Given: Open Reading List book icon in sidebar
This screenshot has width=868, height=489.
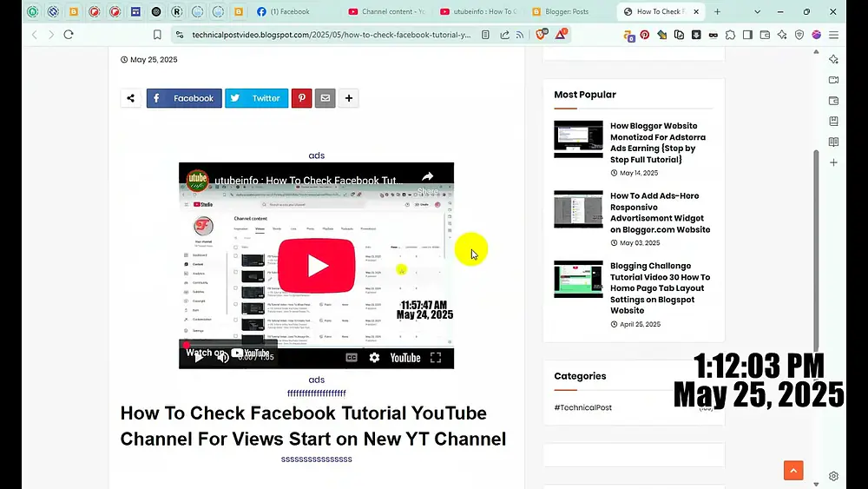Looking at the screenshot, I should (x=833, y=142).
